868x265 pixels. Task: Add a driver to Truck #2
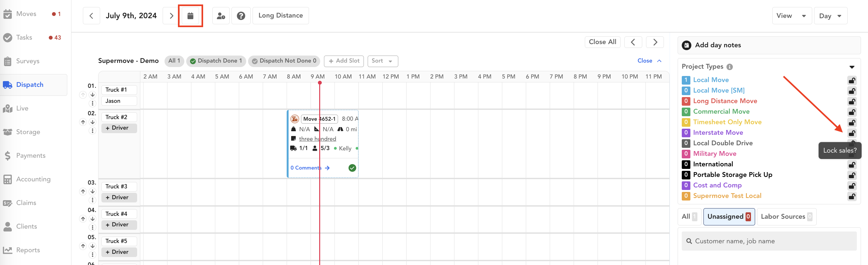[x=119, y=128]
